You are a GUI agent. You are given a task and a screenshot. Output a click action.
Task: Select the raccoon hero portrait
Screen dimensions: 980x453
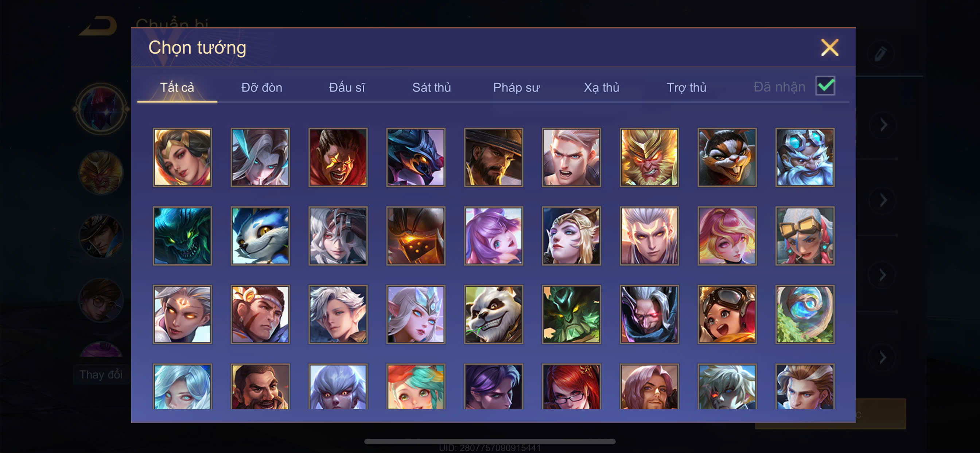tap(727, 157)
